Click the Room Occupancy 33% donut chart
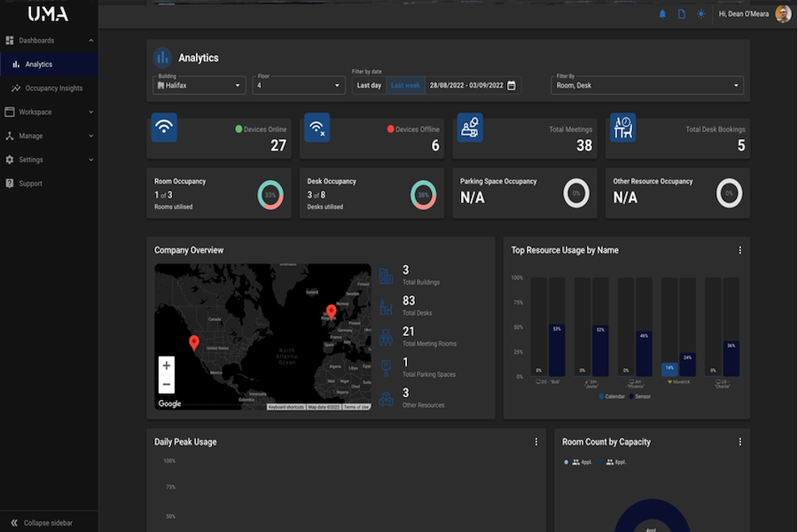Viewport: 798px width, 532px height. pyautogui.click(x=270, y=194)
